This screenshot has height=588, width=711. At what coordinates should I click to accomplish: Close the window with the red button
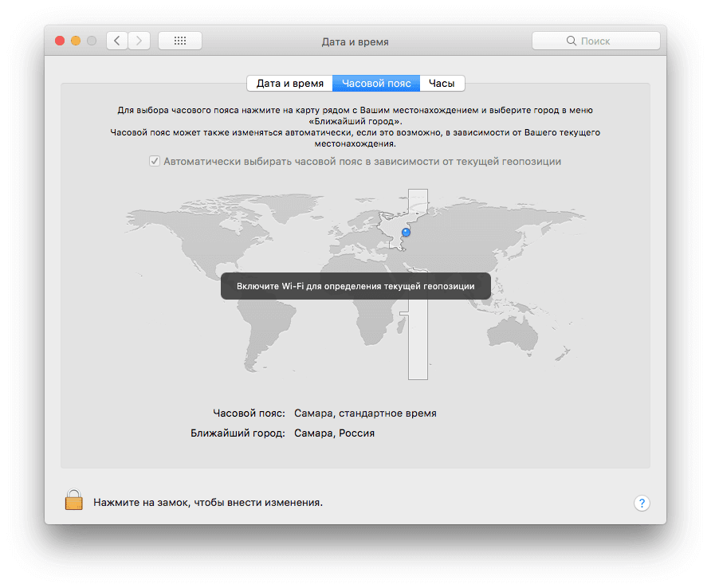[x=60, y=41]
